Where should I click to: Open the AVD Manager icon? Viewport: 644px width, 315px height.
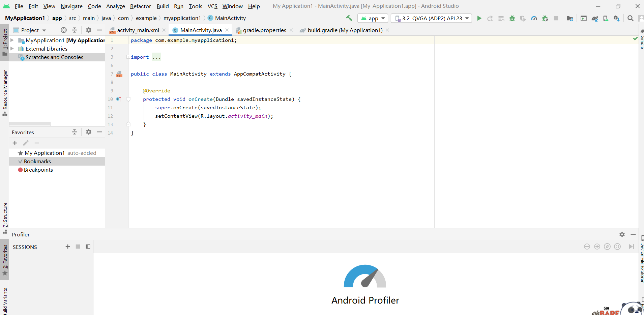tap(606, 18)
